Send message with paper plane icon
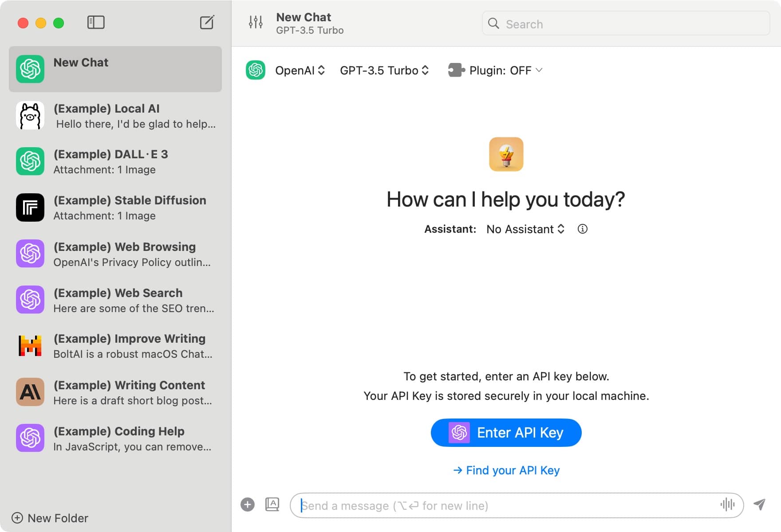 tap(760, 505)
